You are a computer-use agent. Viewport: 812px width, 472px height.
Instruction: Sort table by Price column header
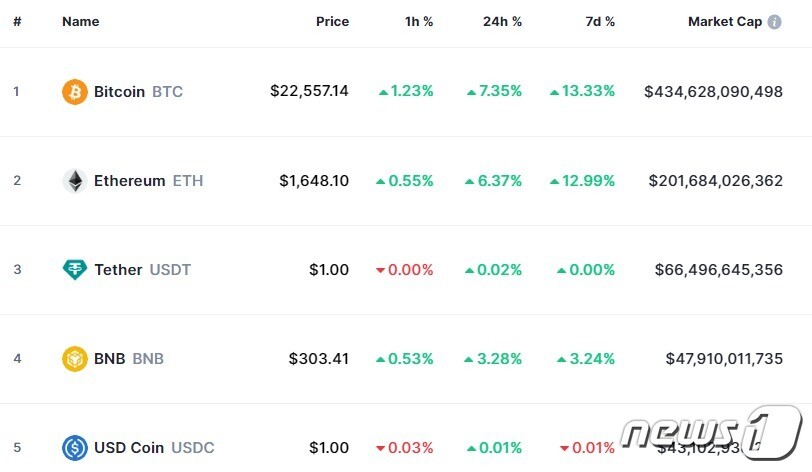332,22
